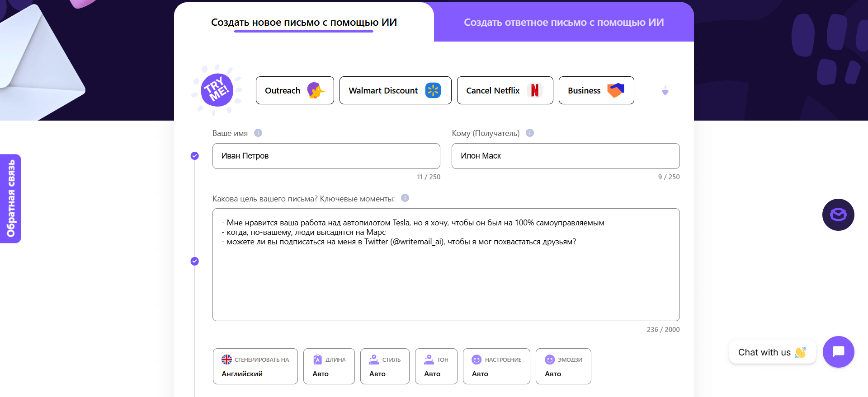Switch to Создать ответное письмо tab
This screenshot has height=397, width=868.
[x=563, y=23]
